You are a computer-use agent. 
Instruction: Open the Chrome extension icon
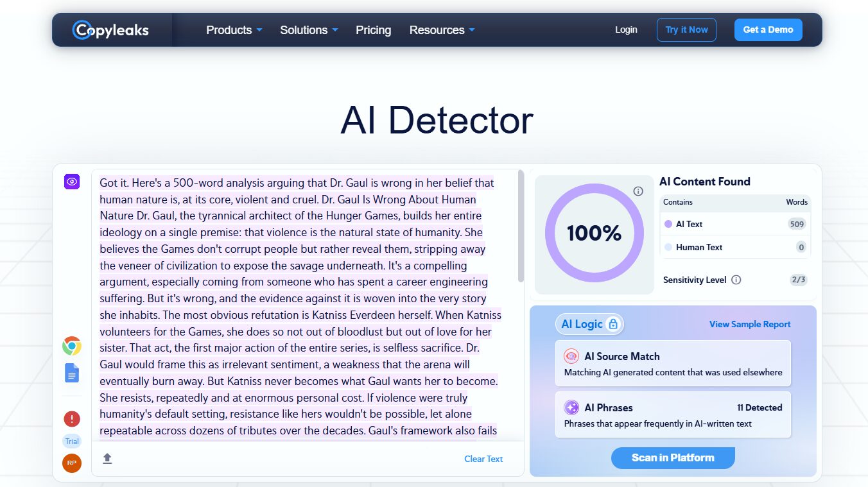tap(72, 346)
